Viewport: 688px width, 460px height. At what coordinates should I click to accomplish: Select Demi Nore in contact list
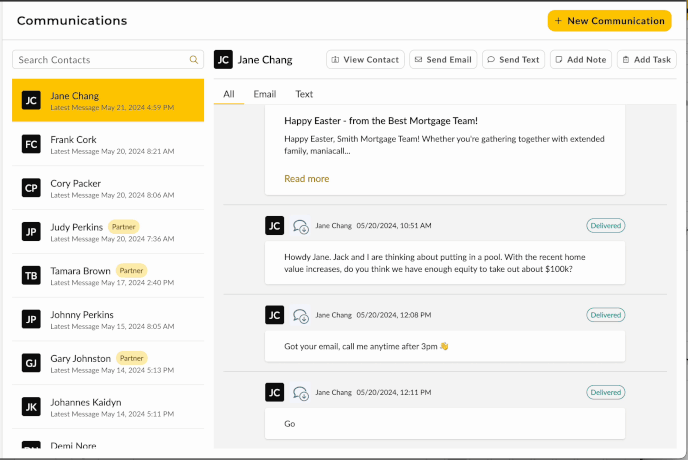pyautogui.click(x=108, y=439)
